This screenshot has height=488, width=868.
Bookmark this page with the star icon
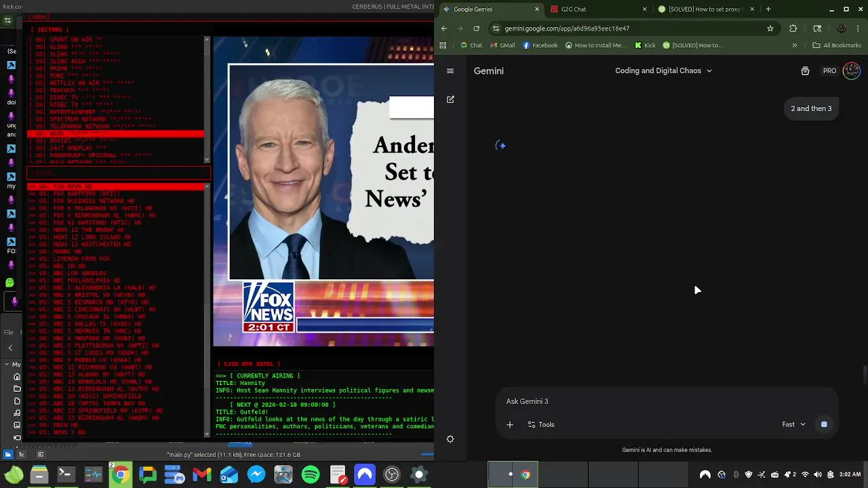770,28
